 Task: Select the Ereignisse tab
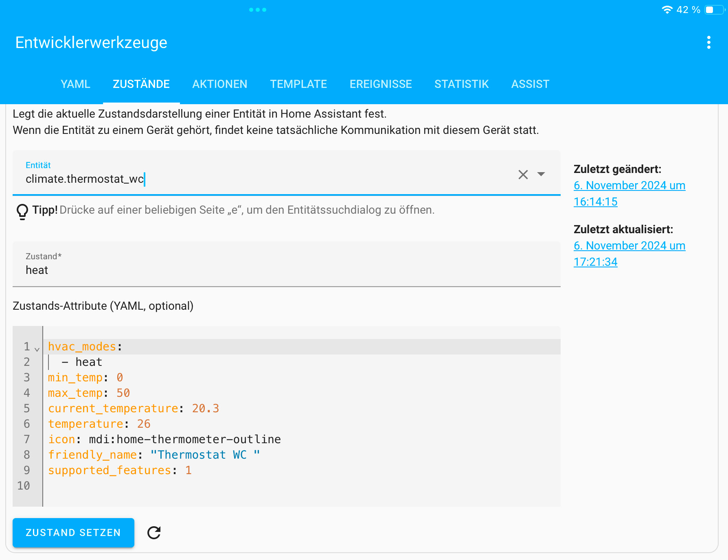click(381, 84)
